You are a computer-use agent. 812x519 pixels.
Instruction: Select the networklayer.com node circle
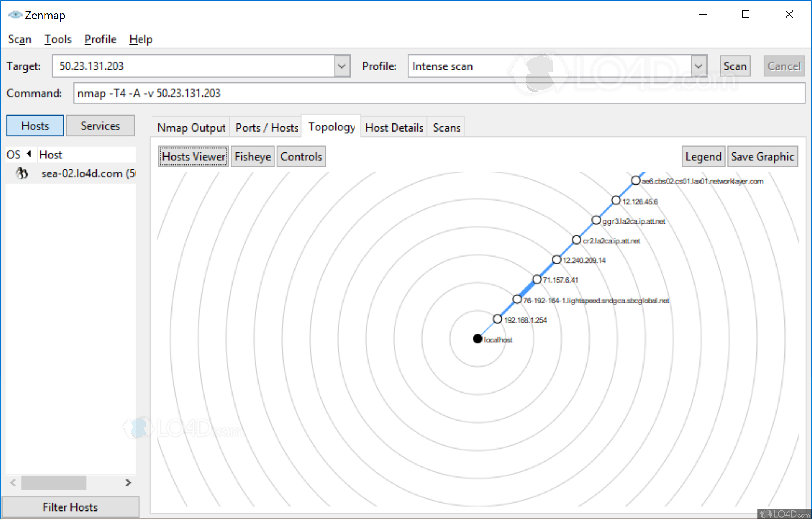point(635,180)
